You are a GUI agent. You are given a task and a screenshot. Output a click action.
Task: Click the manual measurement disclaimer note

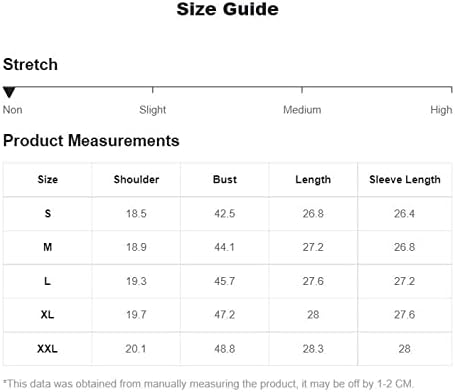(208, 384)
